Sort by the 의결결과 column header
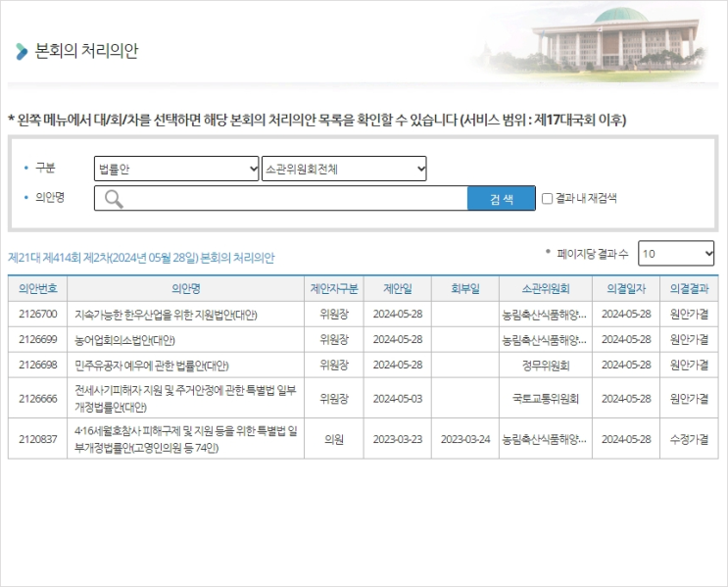Screen dimensions: 728x587 [x=689, y=289]
